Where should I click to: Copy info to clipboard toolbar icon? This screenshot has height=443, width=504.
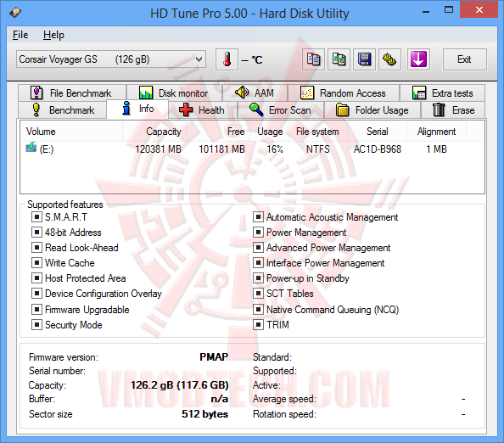(x=313, y=59)
